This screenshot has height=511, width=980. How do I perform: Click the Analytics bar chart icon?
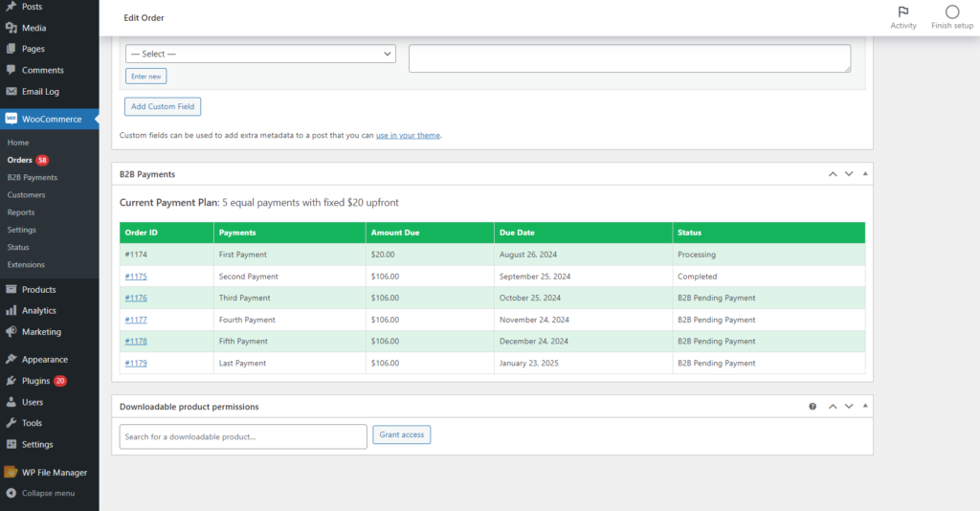[11, 310]
